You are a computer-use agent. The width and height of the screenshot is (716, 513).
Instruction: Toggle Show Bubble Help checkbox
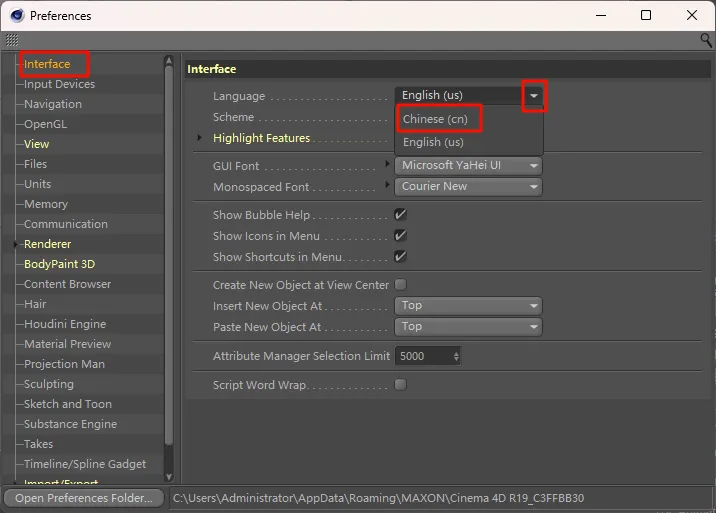pyautogui.click(x=400, y=214)
